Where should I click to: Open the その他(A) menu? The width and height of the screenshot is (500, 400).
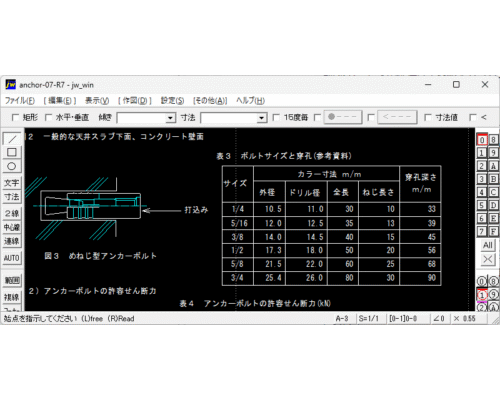(210, 101)
